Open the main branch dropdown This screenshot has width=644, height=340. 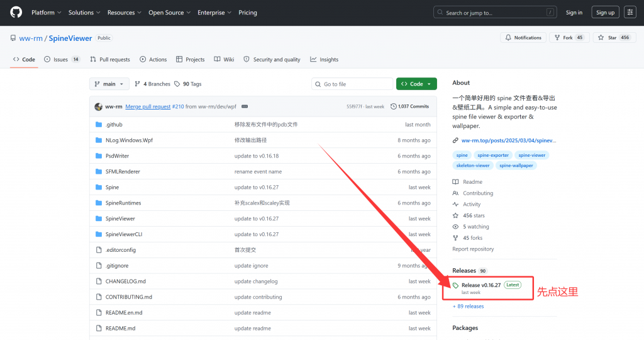coord(109,84)
